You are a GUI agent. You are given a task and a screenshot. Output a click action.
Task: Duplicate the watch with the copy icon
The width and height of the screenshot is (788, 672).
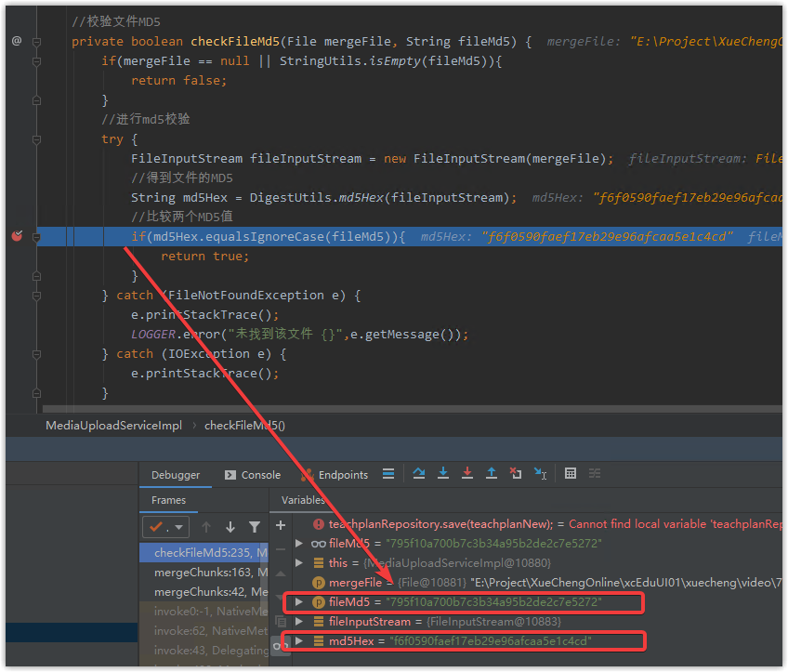coord(281,622)
